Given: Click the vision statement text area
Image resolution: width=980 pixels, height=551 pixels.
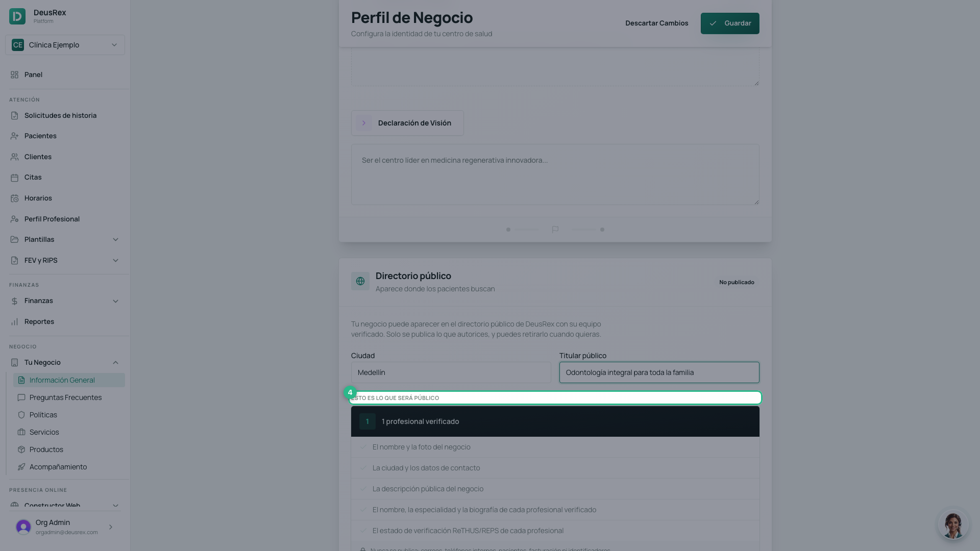Looking at the screenshot, I should pyautogui.click(x=555, y=174).
